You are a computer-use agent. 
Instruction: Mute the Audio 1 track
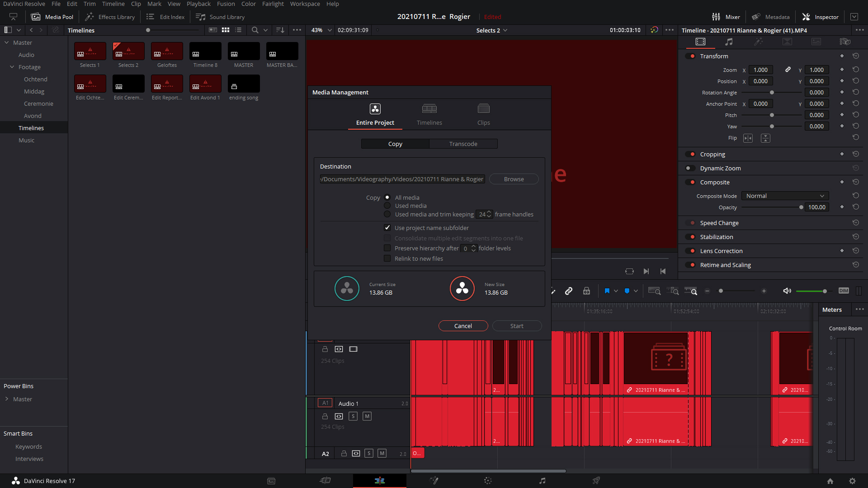tap(367, 416)
